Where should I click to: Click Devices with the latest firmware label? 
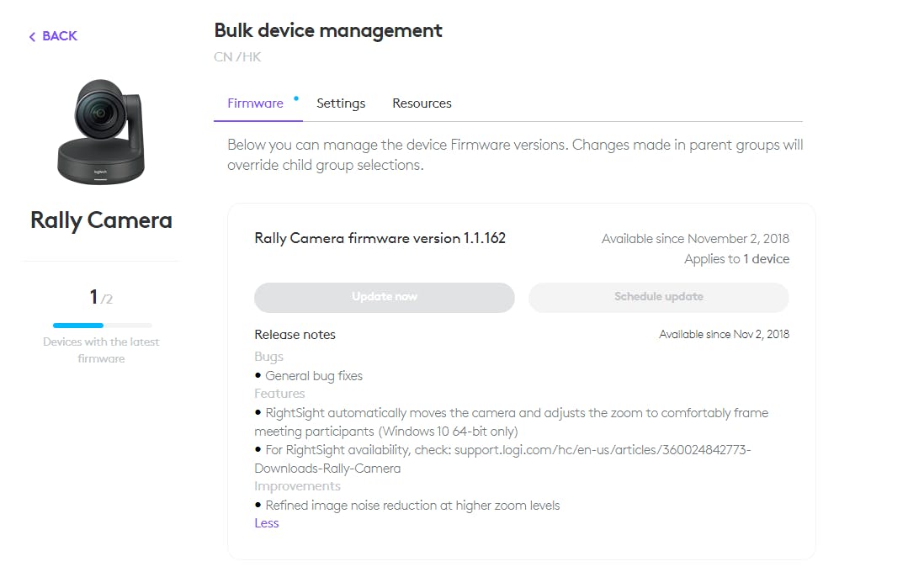101,350
